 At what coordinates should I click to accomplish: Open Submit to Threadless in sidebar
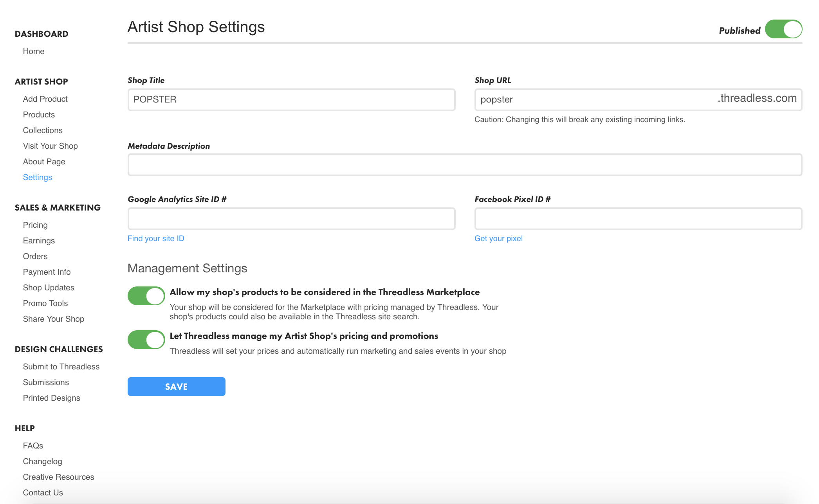pyautogui.click(x=61, y=367)
